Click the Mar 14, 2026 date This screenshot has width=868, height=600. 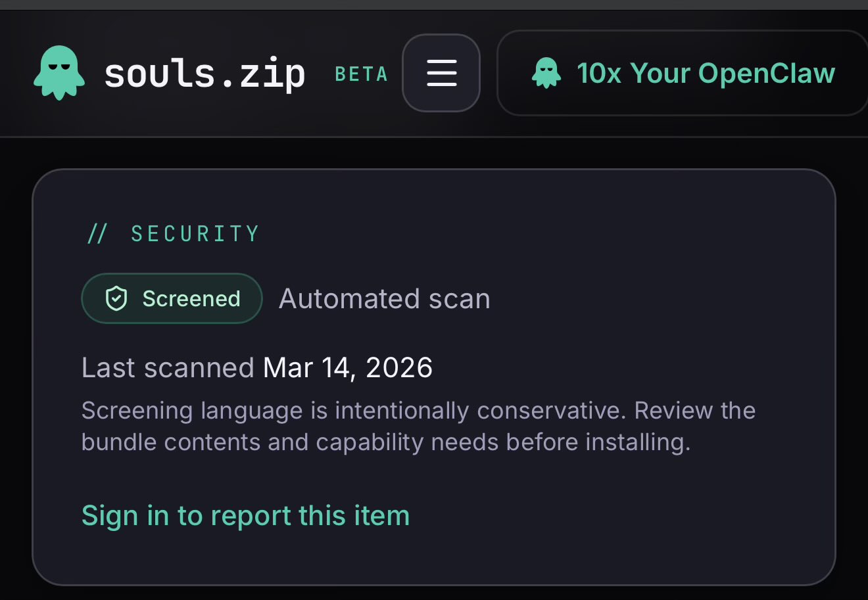[347, 368]
